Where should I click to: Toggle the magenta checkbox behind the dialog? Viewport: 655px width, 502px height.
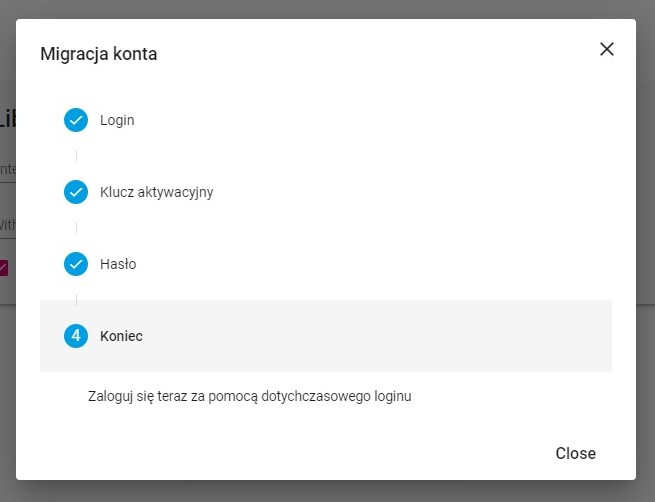tap(4, 268)
